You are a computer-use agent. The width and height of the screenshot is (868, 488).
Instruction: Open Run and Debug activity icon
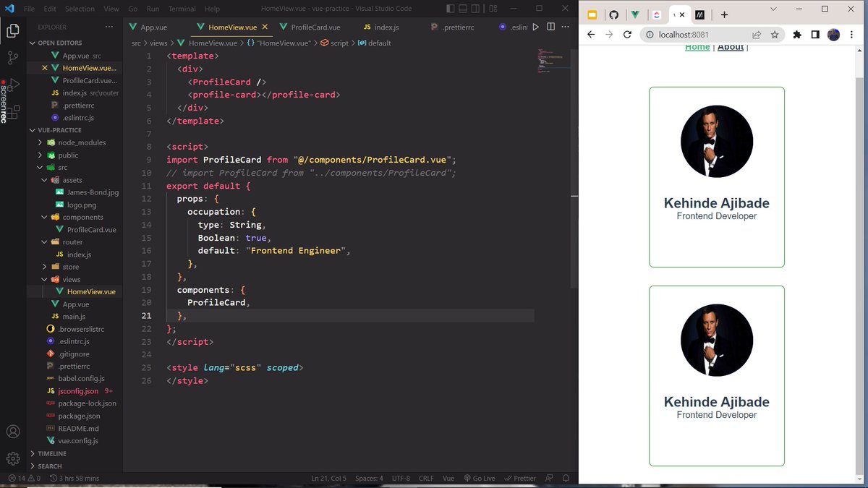coord(14,84)
